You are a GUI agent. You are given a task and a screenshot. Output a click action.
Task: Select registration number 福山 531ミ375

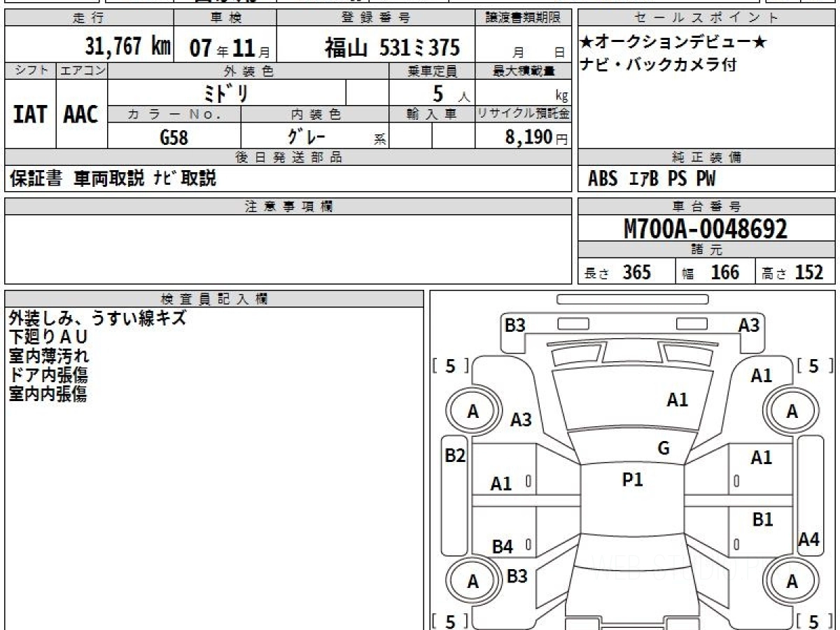(392, 48)
